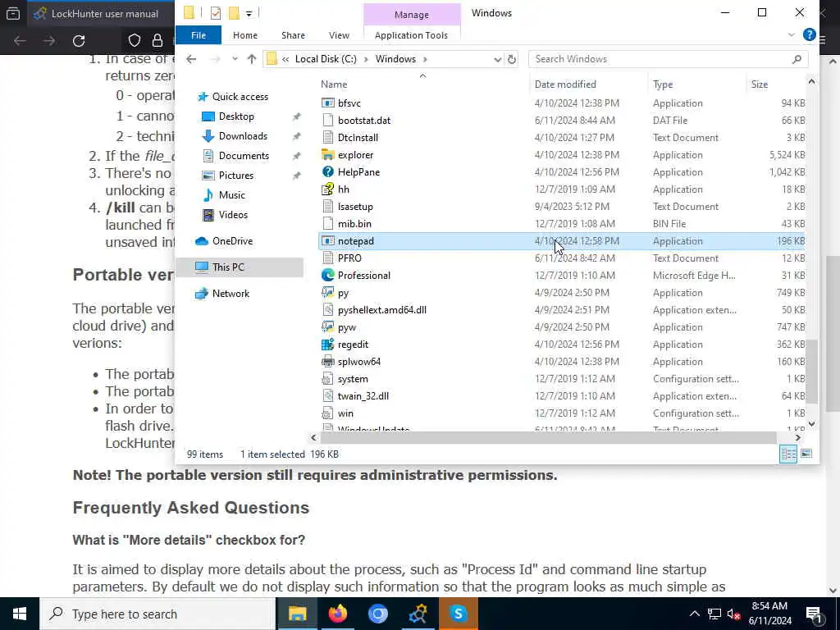Click the browser padlock site info icon
Screen dimensions: 840x630
(x=157, y=41)
